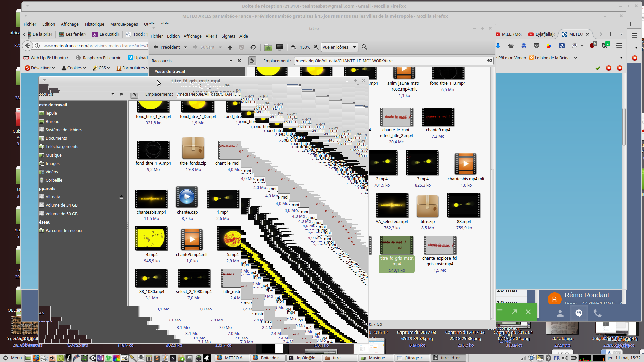Open file search magnifier
Image resolution: width=644 pixels, height=362 pixels.
(x=364, y=47)
